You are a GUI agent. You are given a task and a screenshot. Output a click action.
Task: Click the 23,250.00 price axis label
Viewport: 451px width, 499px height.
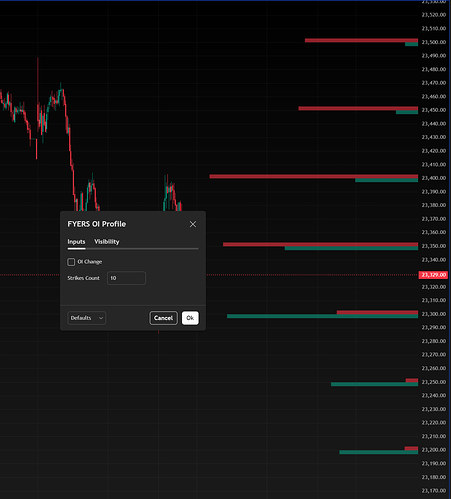coord(434,382)
